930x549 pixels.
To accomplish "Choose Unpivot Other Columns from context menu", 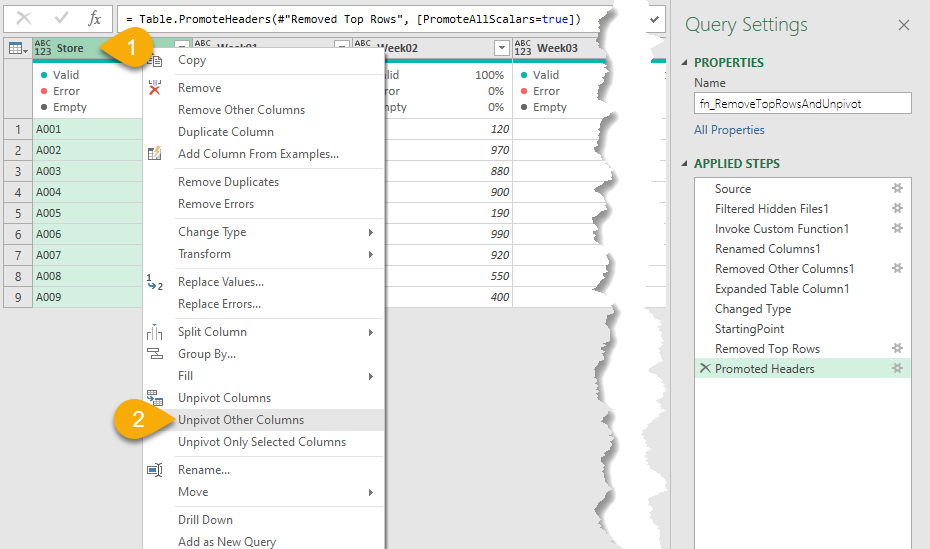I will (241, 420).
